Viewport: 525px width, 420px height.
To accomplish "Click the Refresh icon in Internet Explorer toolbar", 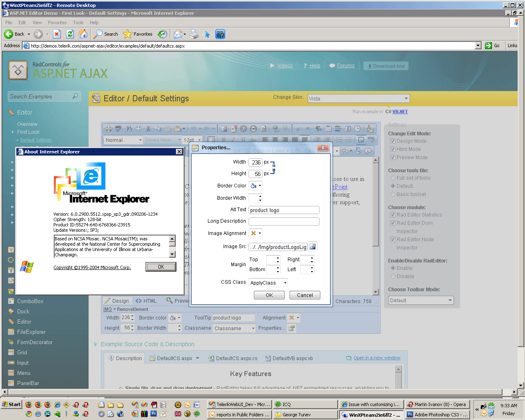I will pyautogui.click(x=70, y=34).
